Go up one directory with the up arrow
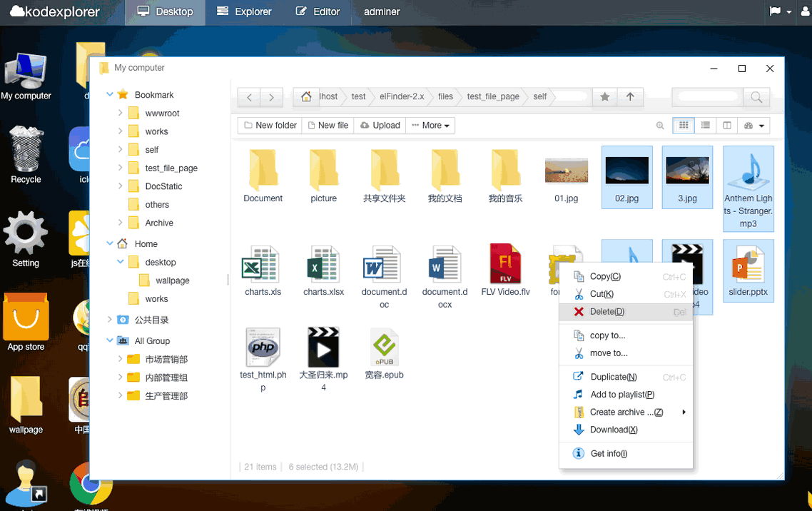The image size is (812, 511). click(x=630, y=97)
